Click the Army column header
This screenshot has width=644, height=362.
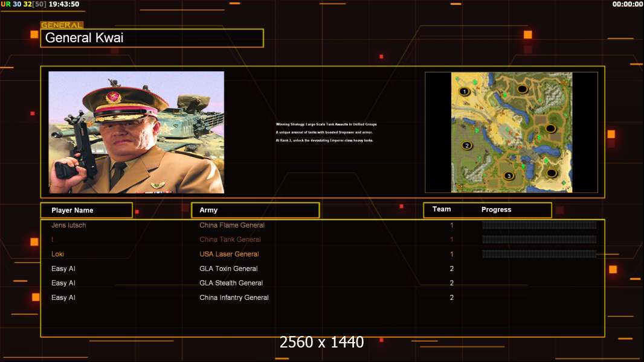click(255, 210)
